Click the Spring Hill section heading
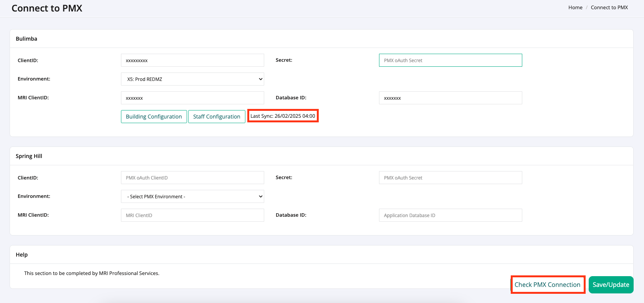 pyautogui.click(x=29, y=156)
